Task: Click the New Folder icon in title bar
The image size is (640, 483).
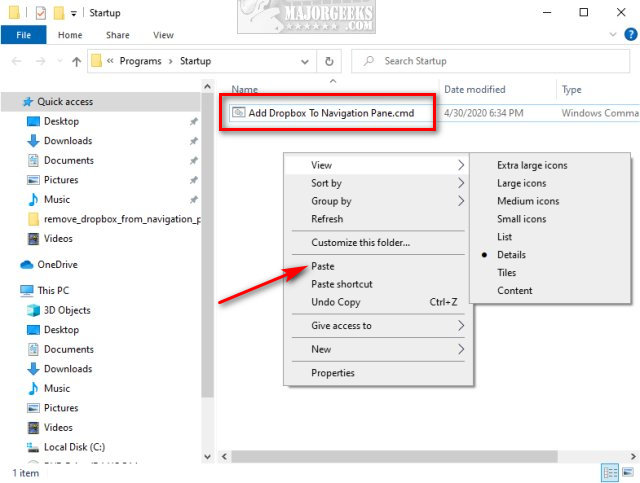Action: tap(59, 13)
